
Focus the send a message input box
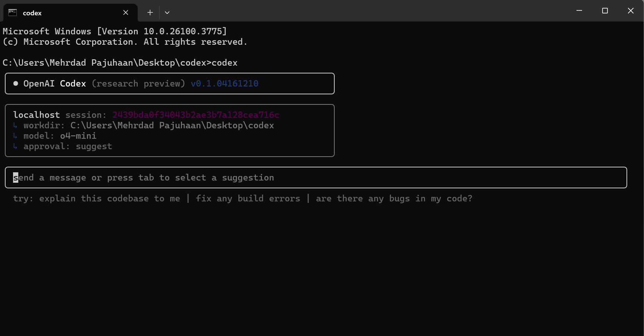[316, 178]
